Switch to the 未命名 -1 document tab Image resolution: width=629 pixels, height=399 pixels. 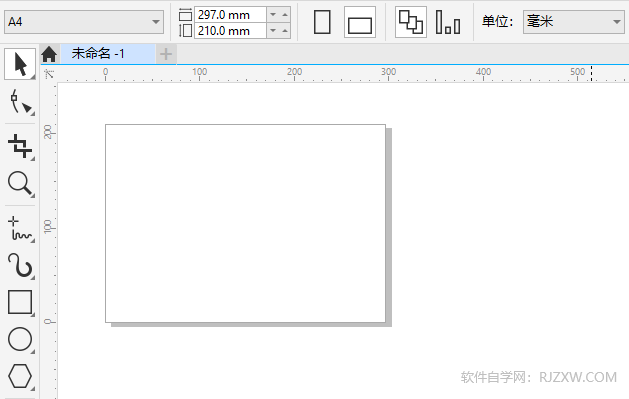(x=108, y=54)
